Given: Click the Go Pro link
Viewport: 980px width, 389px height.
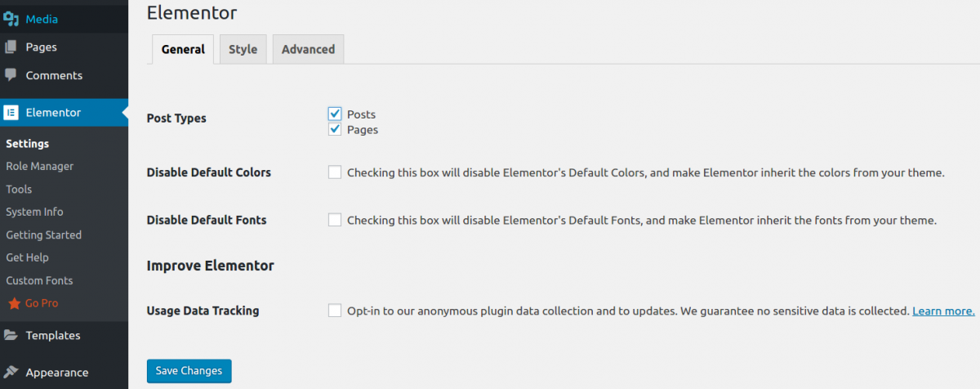Looking at the screenshot, I should point(42,303).
